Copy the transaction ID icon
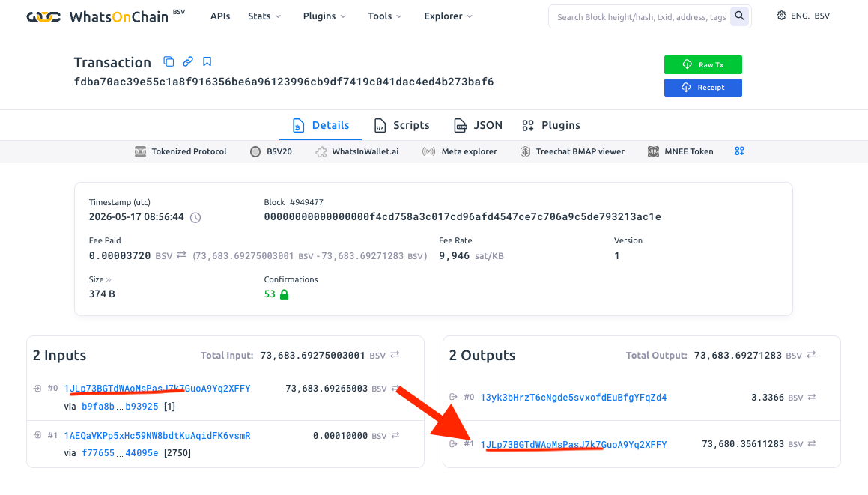868x495 pixels. click(169, 61)
